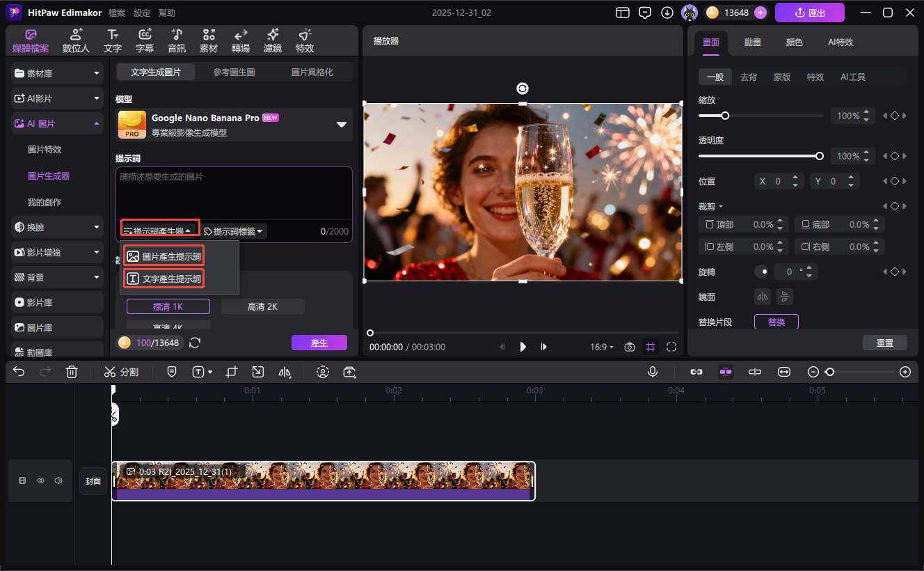This screenshot has height=571, width=924.
Task: Open the 16:9 aspect ratio dropdown
Action: click(x=602, y=347)
